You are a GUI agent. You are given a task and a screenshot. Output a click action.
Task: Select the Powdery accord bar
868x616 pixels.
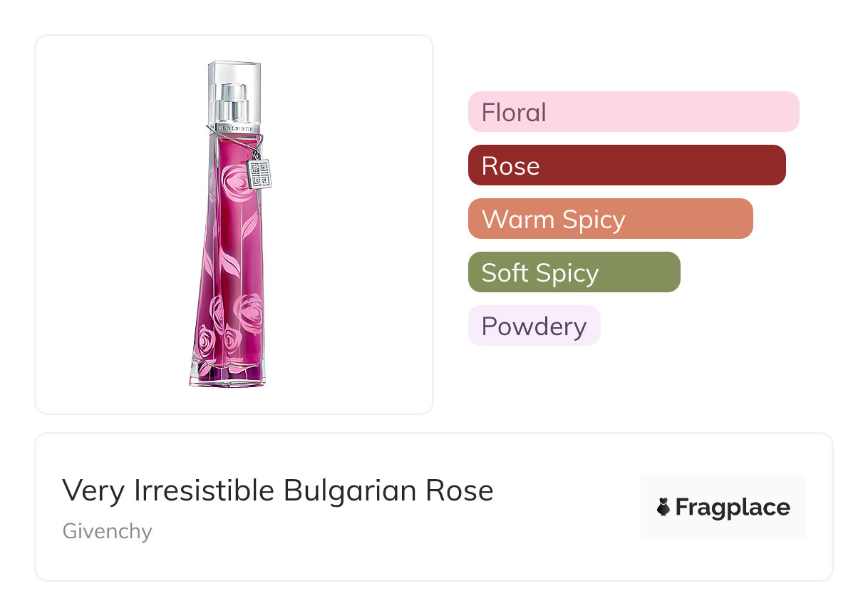point(534,326)
